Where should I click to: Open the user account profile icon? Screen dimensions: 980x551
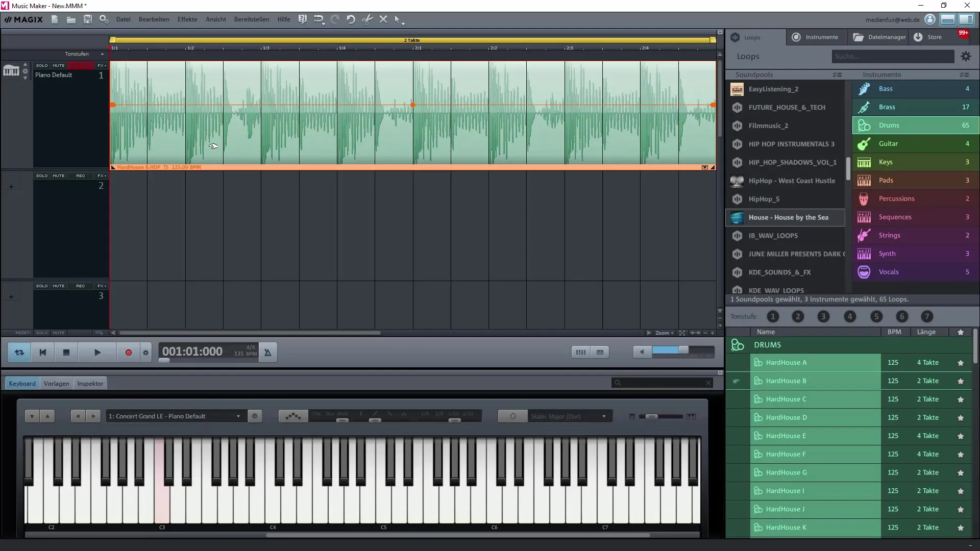tap(930, 19)
